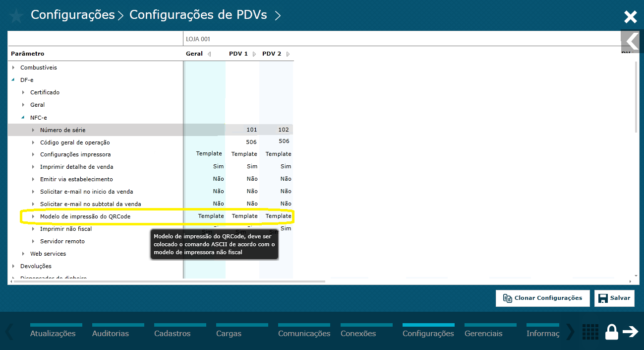Open the apps grid icon in bottom bar
Viewport: 644px width, 350px height.
590,332
